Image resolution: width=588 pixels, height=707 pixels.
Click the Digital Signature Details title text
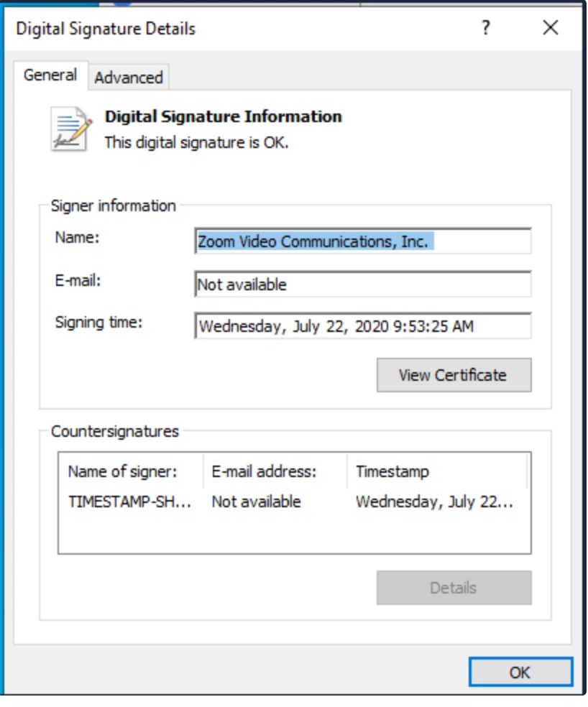[106, 29]
